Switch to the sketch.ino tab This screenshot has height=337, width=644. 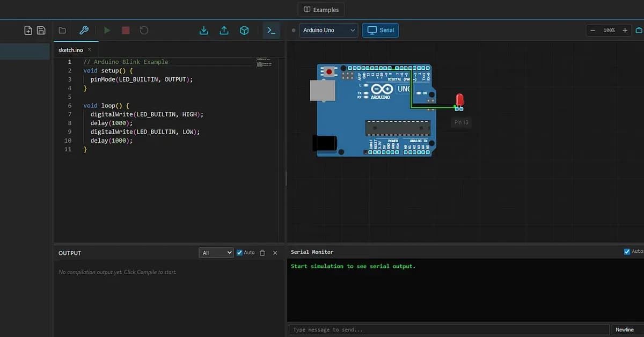pos(71,49)
